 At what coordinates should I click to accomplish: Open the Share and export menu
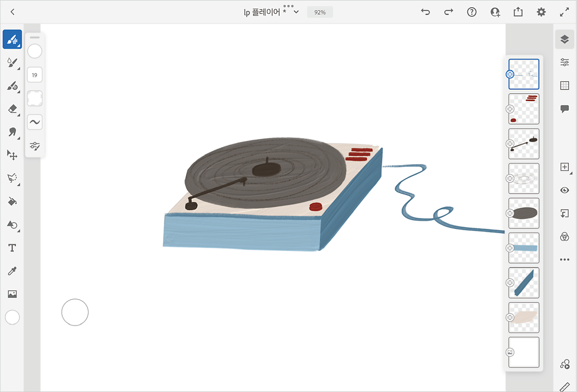(518, 12)
